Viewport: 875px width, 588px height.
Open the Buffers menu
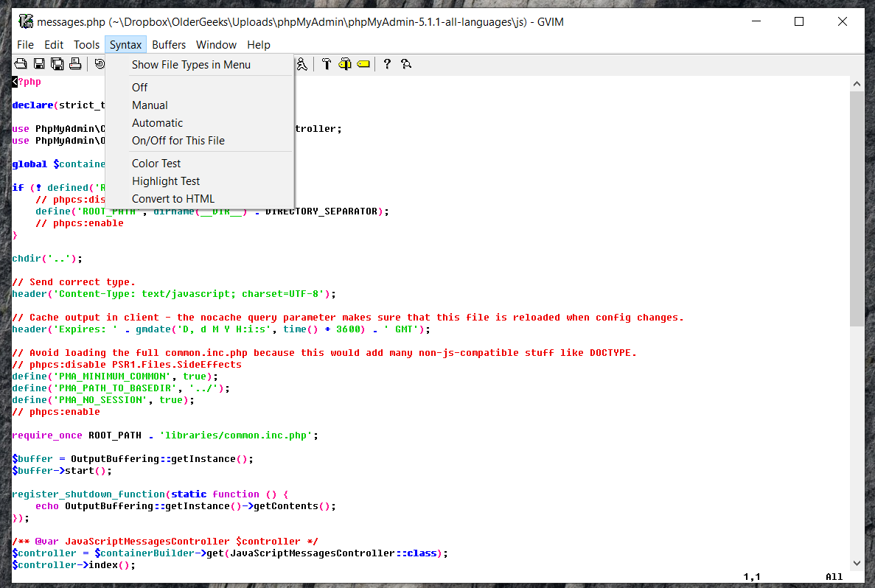[169, 45]
